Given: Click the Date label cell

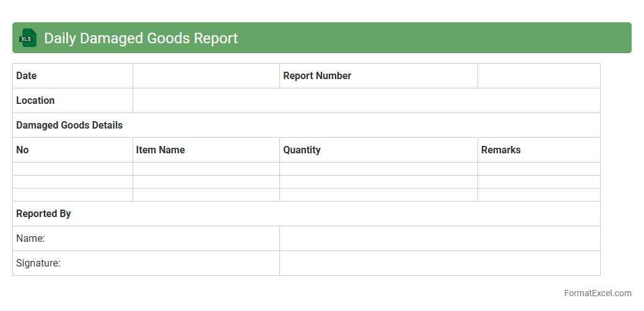Looking at the screenshot, I should pyautogui.click(x=72, y=75).
